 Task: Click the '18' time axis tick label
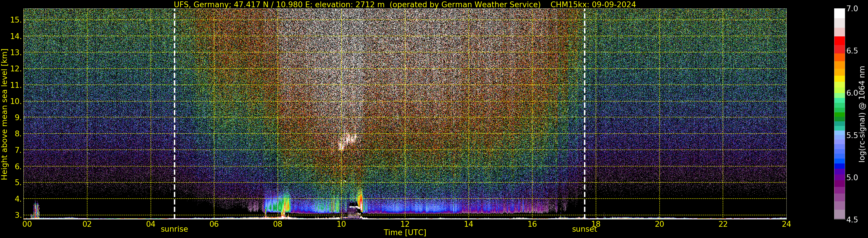tap(596, 224)
